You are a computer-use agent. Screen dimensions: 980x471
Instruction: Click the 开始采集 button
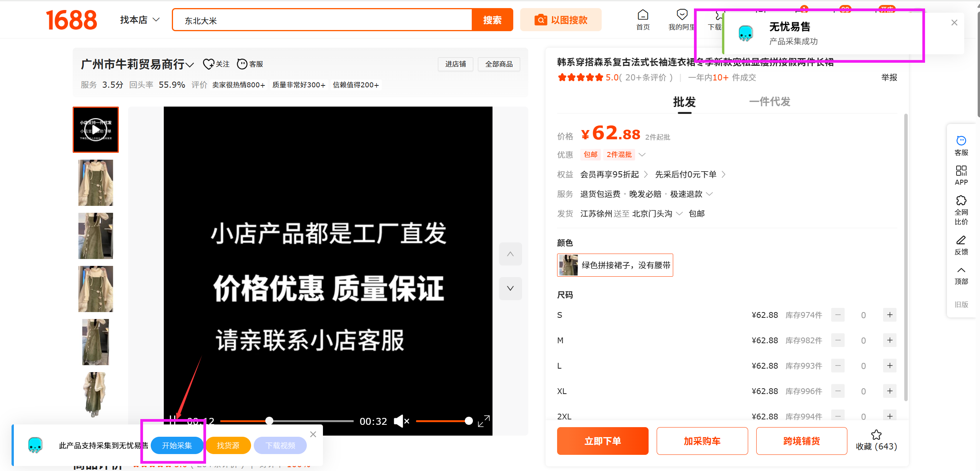pos(177,445)
